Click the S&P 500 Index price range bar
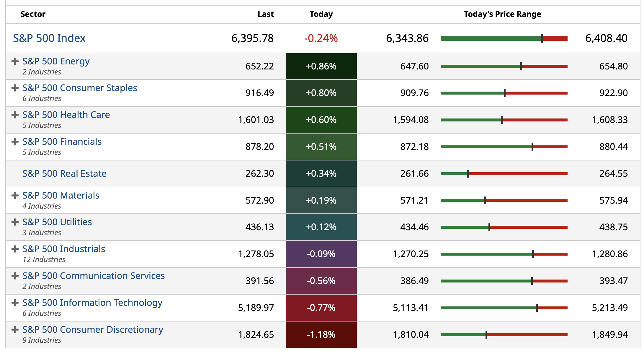 504,38
